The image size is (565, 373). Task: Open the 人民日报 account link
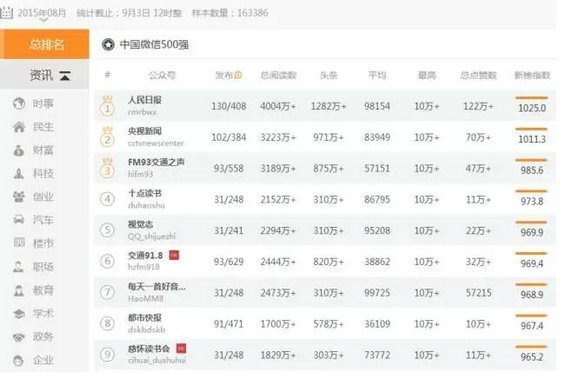point(145,100)
